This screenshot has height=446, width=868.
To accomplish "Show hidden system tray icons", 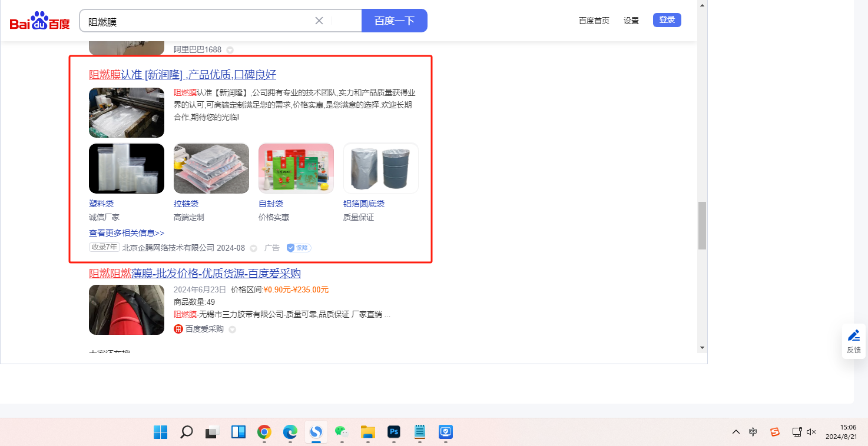I will coord(736,432).
